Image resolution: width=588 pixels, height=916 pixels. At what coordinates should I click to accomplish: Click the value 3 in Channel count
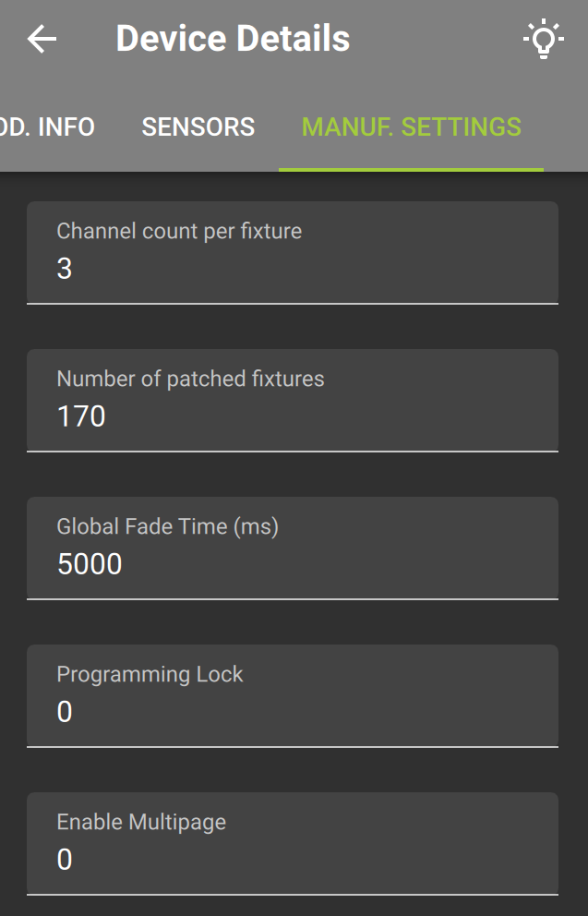tap(65, 269)
